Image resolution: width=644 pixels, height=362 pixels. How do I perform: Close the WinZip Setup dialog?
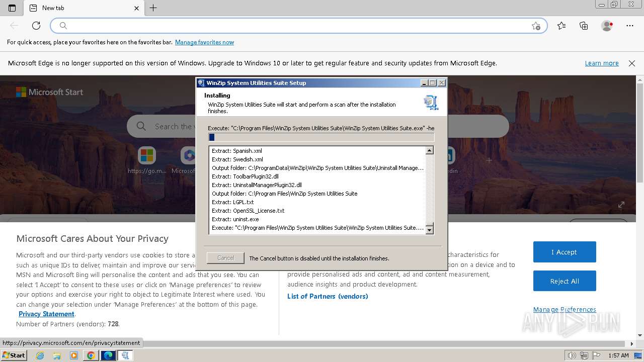click(442, 83)
